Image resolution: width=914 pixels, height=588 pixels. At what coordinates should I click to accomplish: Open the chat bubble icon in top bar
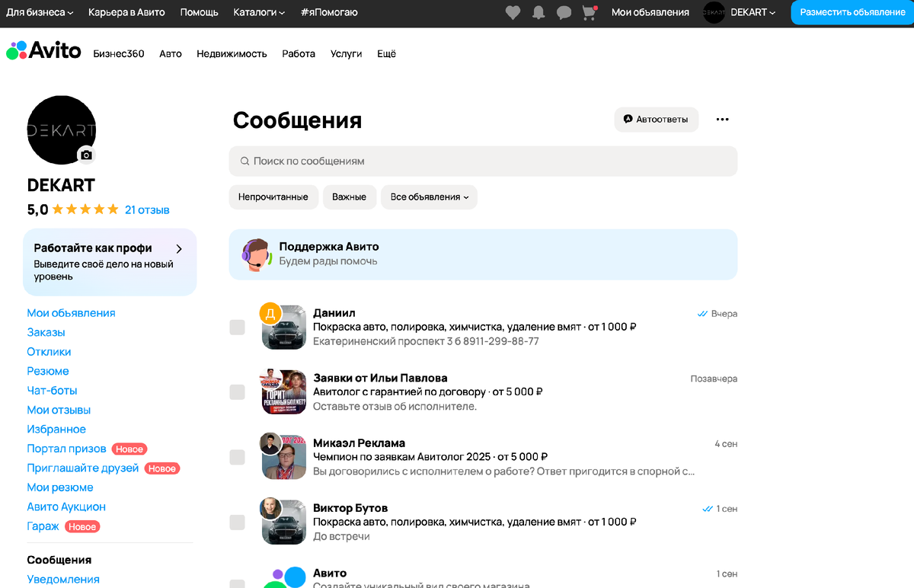click(563, 12)
